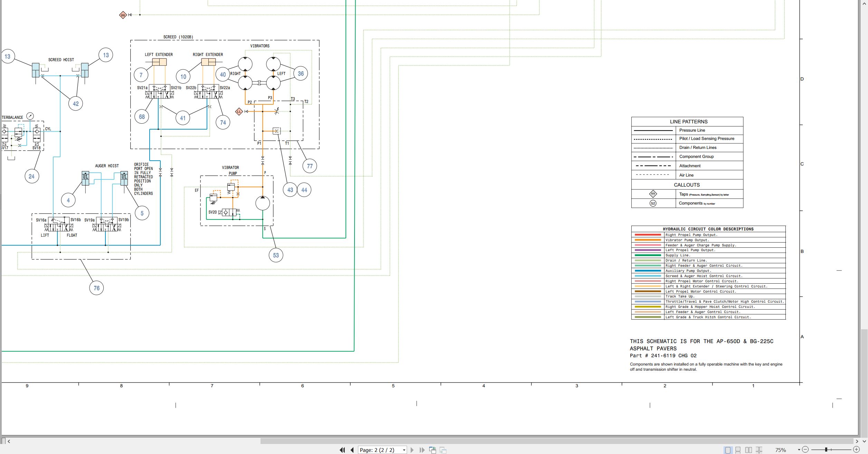
Task: Go to the next page
Action: (x=412, y=450)
